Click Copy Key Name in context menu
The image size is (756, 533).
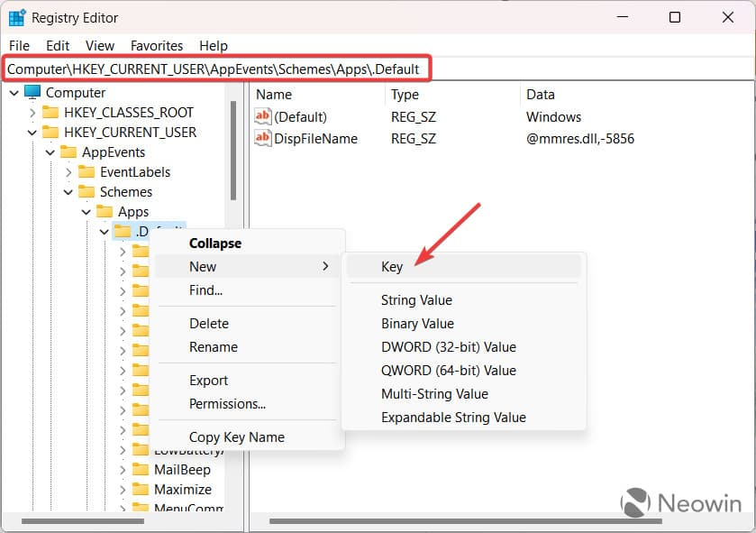[x=236, y=437]
